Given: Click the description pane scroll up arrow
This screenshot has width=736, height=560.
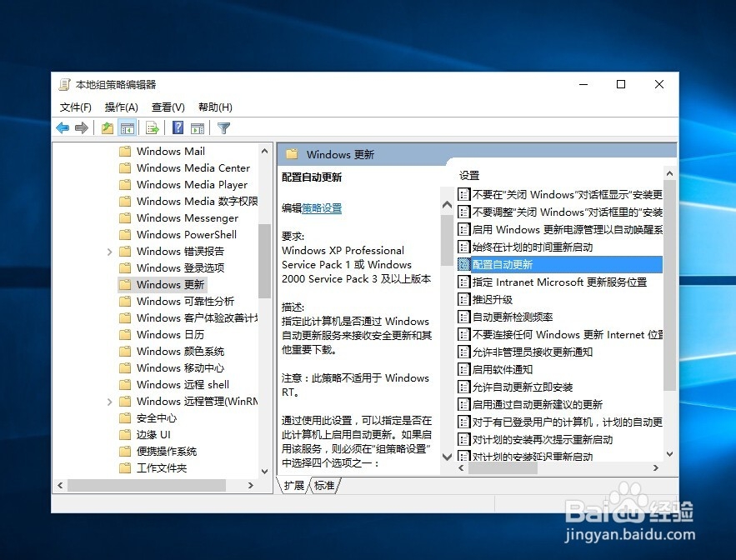Looking at the screenshot, I should point(448,205).
